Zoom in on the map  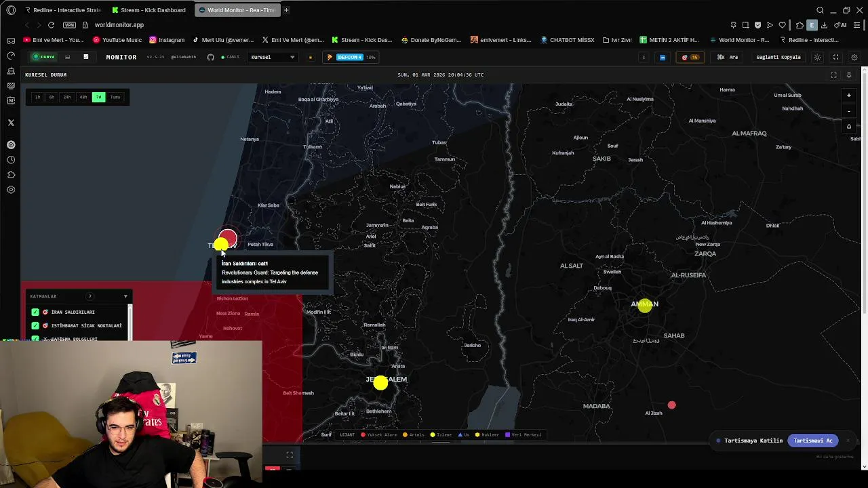point(848,96)
